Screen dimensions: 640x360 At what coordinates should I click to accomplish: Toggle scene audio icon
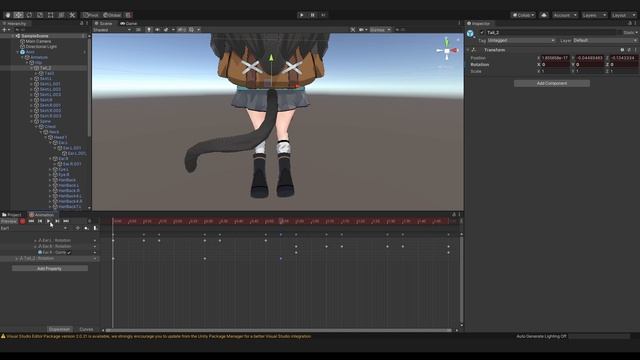(157, 30)
